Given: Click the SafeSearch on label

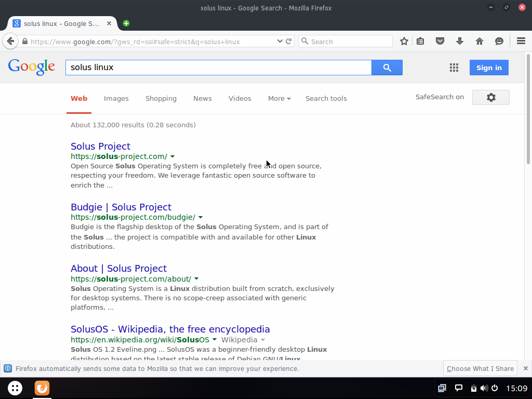Looking at the screenshot, I should [440, 97].
